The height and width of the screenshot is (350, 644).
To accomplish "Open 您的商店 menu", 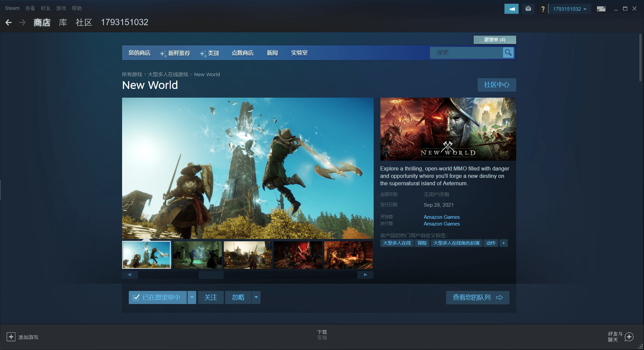I will coord(140,53).
